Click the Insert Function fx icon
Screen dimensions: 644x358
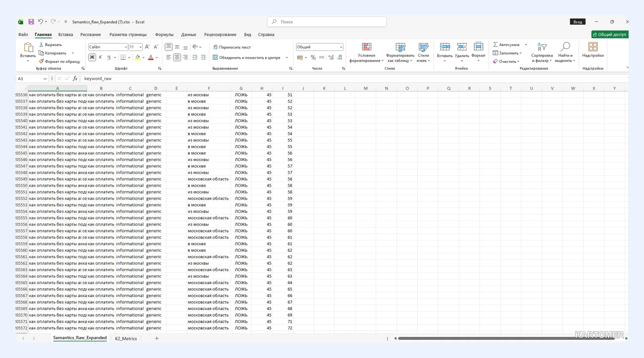pyautogui.click(x=75, y=78)
